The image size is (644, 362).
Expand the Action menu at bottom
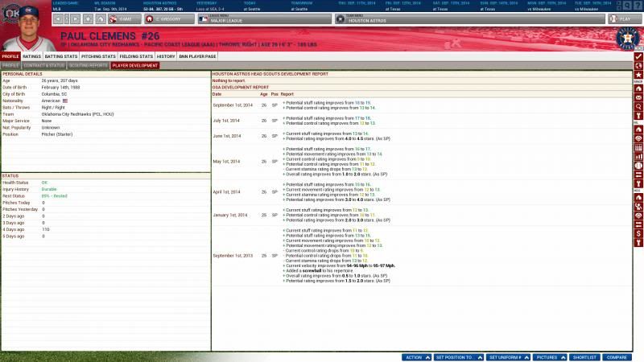pos(417,357)
